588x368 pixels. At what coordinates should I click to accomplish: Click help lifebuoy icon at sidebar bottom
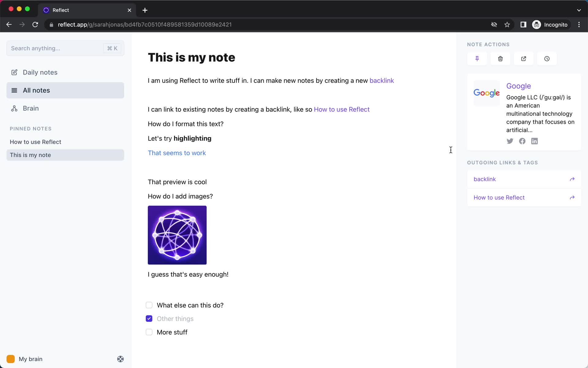120,359
